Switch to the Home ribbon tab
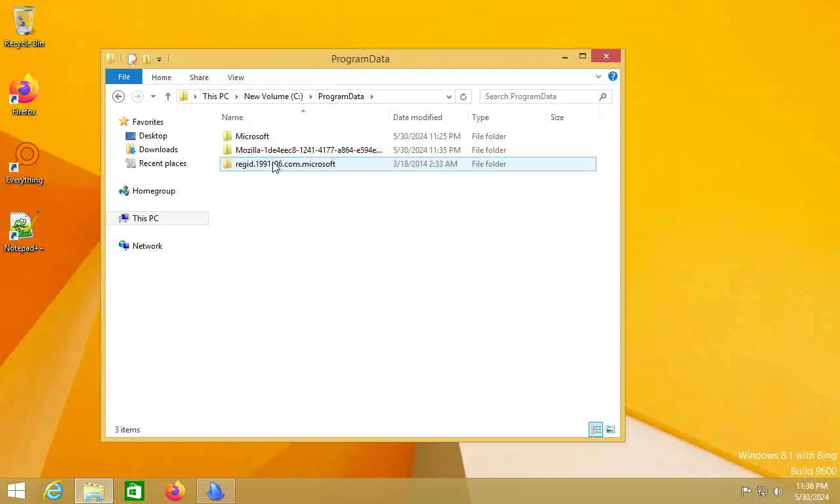This screenshot has height=504, width=840. [x=161, y=77]
